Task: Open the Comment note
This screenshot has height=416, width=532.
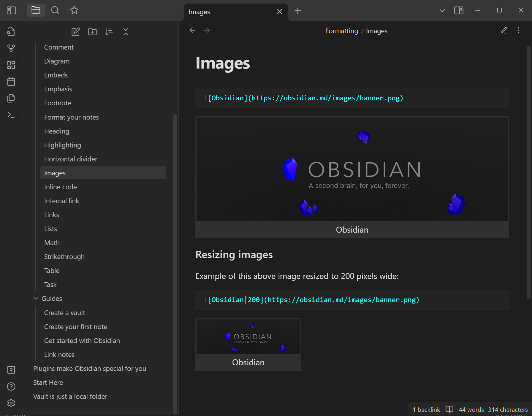Action: (x=103, y=47)
